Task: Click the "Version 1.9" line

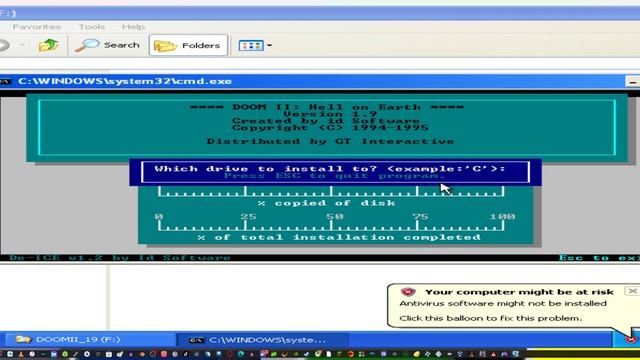Action: tap(330, 114)
